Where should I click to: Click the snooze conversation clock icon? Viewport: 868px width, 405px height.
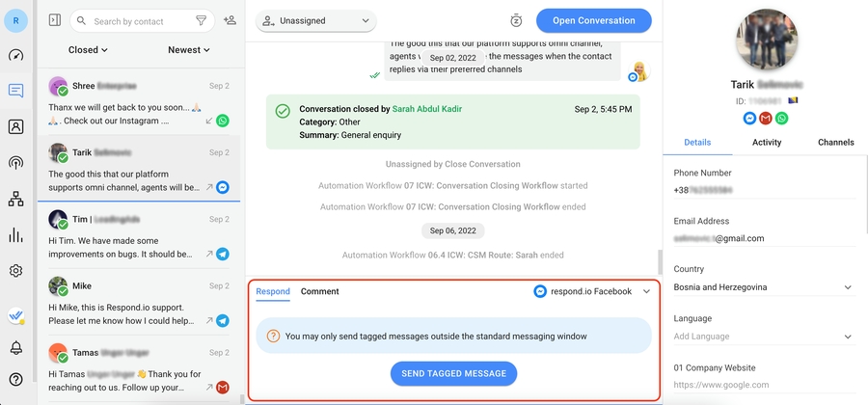click(x=516, y=20)
